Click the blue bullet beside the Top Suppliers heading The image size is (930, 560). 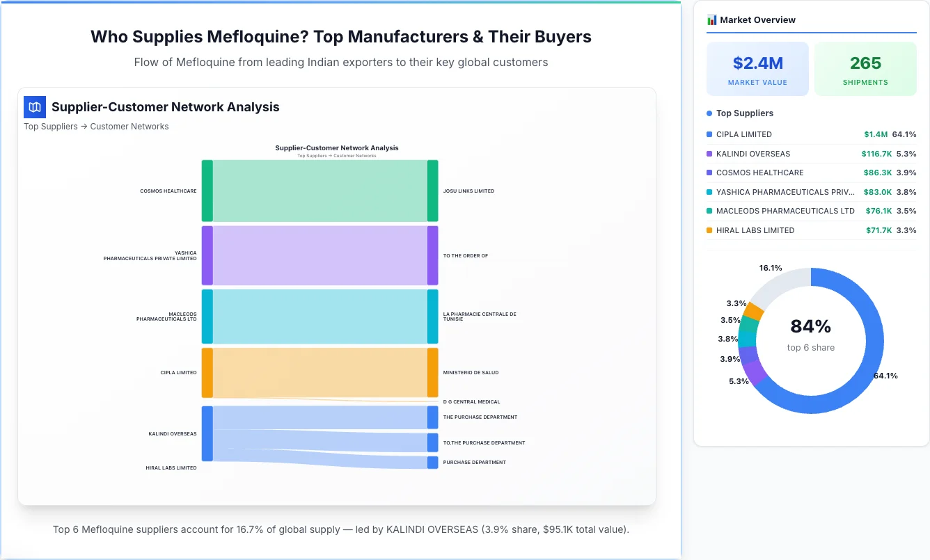click(709, 113)
